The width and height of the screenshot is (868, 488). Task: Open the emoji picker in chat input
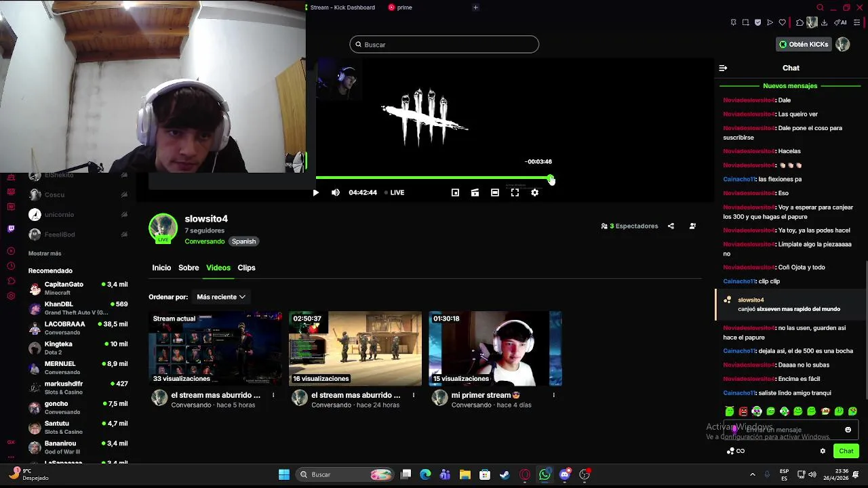[848, 430]
